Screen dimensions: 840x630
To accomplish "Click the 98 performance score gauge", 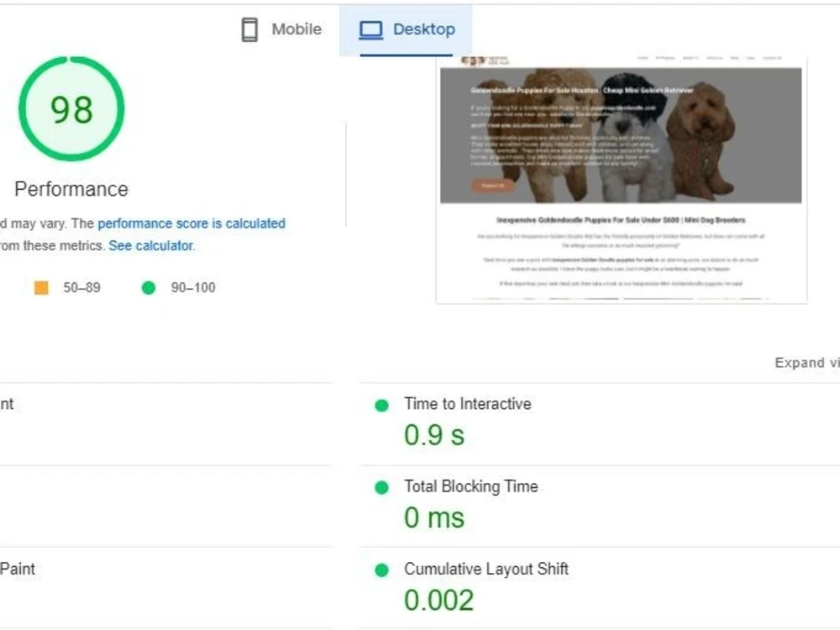I will click(71, 108).
